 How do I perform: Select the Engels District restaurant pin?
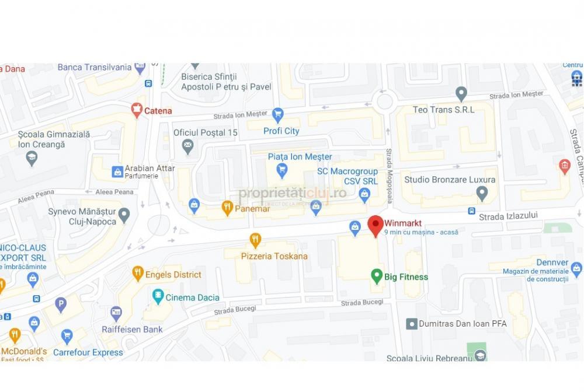138,274
